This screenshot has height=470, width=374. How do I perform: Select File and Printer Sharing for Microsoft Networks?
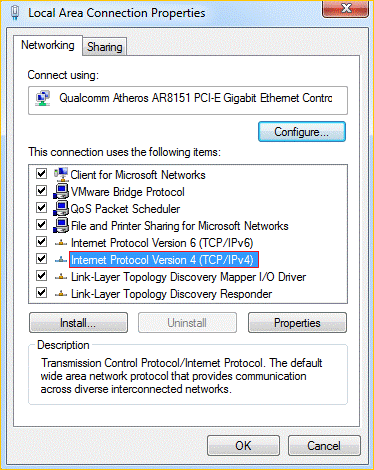point(180,226)
